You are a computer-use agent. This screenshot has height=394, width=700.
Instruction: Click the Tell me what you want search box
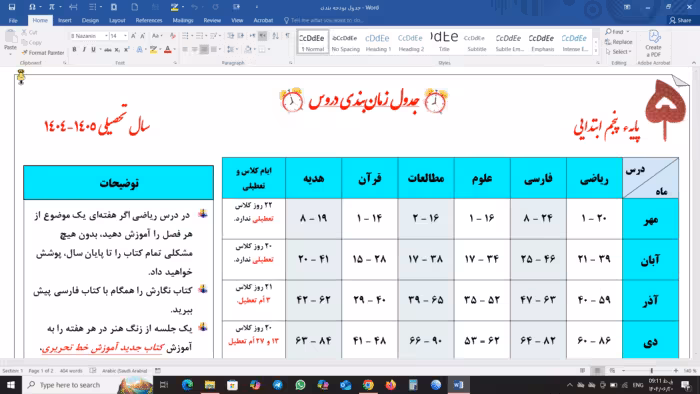tap(328, 21)
